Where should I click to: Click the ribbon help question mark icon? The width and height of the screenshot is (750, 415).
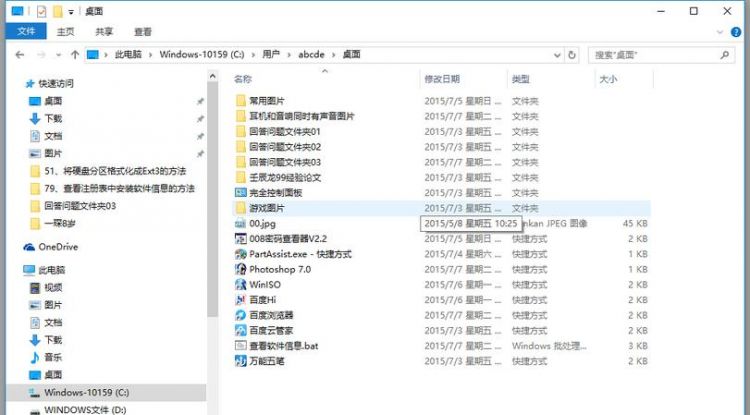tap(739, 31)
